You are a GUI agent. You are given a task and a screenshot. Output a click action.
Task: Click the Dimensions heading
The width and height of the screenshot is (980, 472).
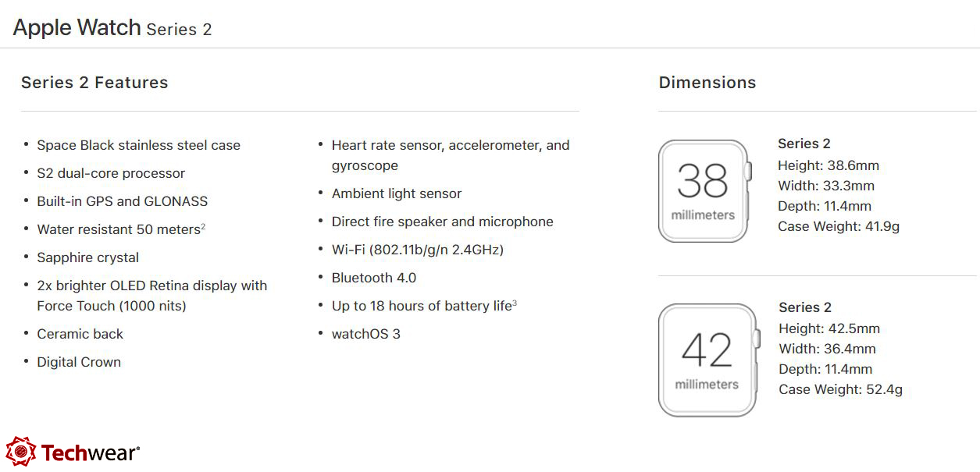coord(707,83)
